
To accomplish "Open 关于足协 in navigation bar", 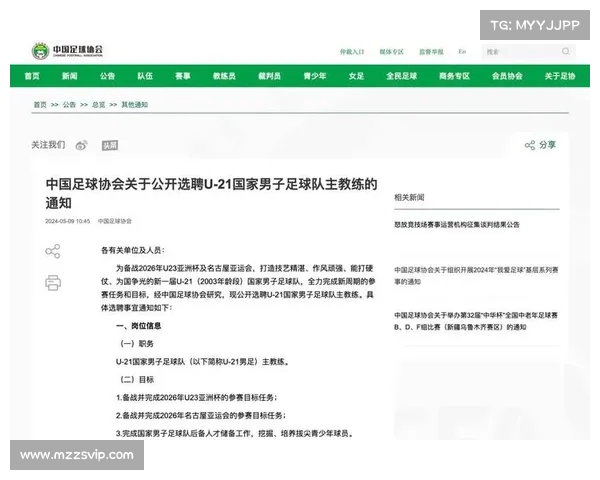I will click(x=560, y=76).
